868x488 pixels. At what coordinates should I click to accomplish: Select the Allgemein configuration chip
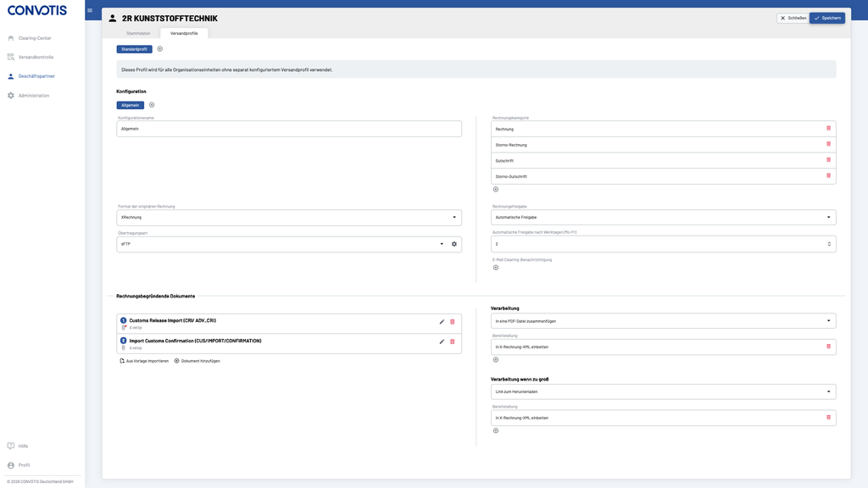(130, 105)
